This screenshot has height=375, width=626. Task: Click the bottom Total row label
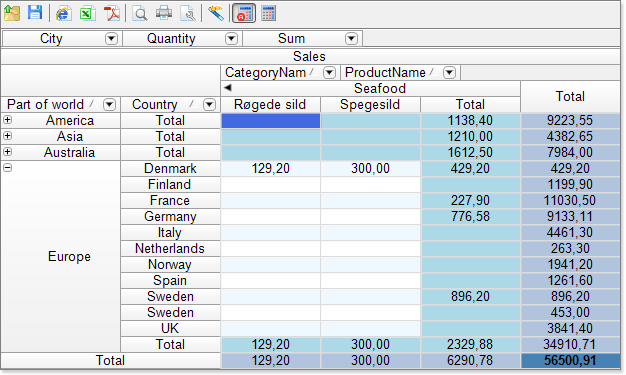click(x=110, y=360)
